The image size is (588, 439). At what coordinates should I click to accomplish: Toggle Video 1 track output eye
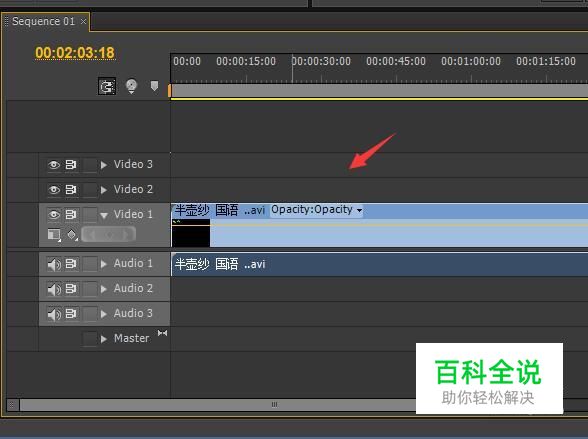(54, 214)
